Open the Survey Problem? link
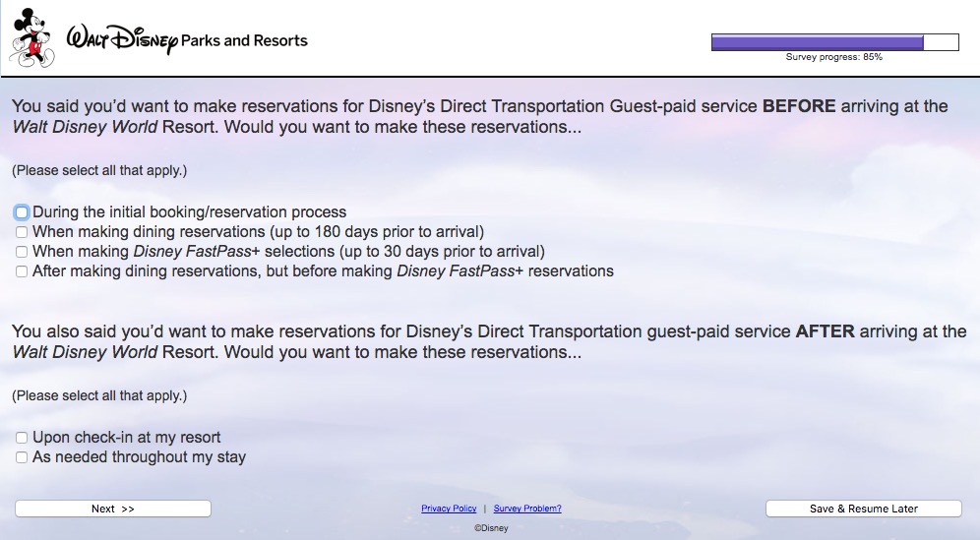Viewport: 980px width, 540px height. (527, 509)
